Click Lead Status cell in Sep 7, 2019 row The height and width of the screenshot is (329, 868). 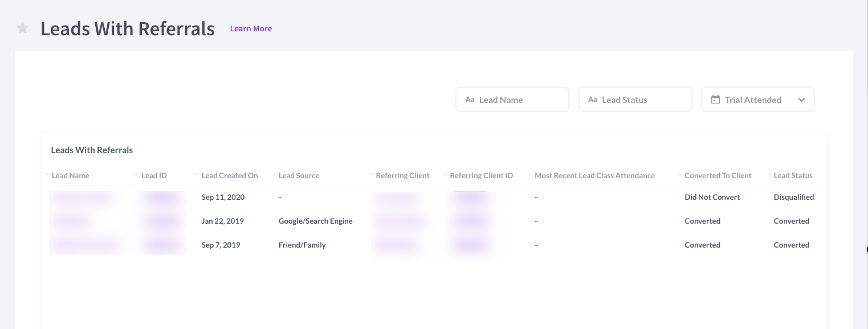[x=791, y=245]
